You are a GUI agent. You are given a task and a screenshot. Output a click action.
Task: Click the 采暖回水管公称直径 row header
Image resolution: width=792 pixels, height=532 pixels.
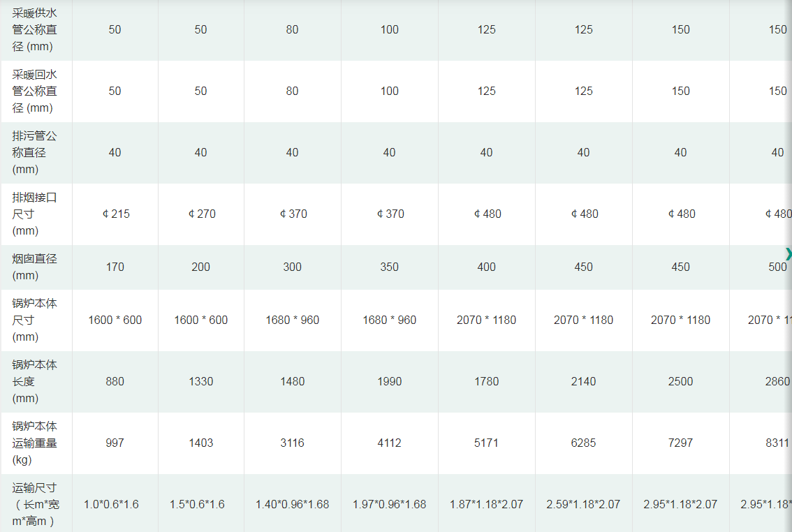(x=35, y=91)
